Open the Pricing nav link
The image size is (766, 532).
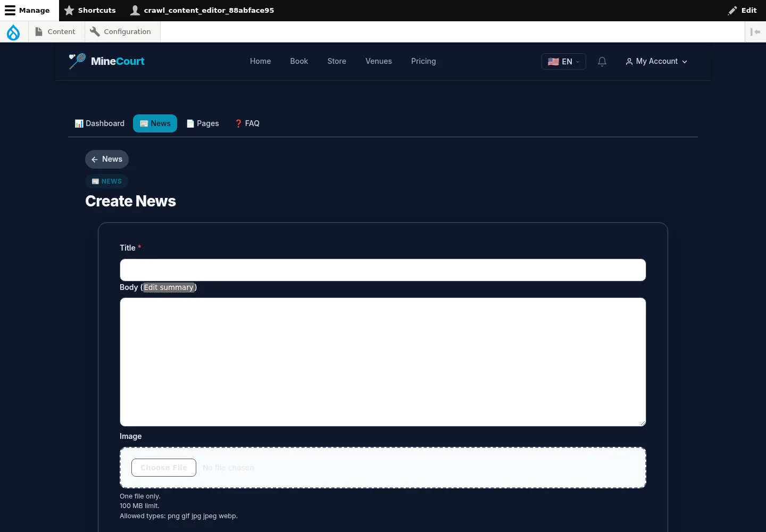(423, 61)
